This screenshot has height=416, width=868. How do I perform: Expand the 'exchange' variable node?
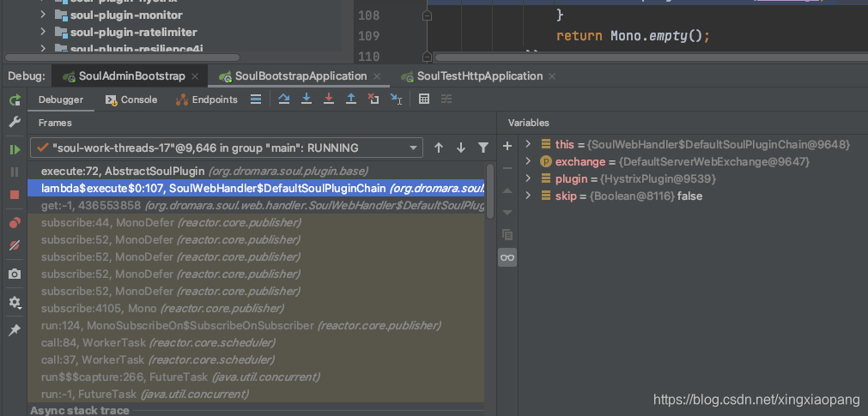(528, 161)
